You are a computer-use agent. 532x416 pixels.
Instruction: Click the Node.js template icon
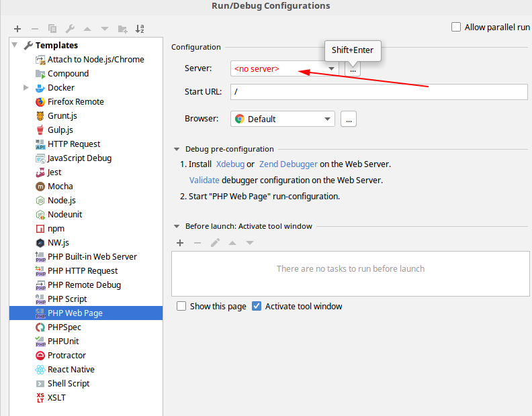40,201
